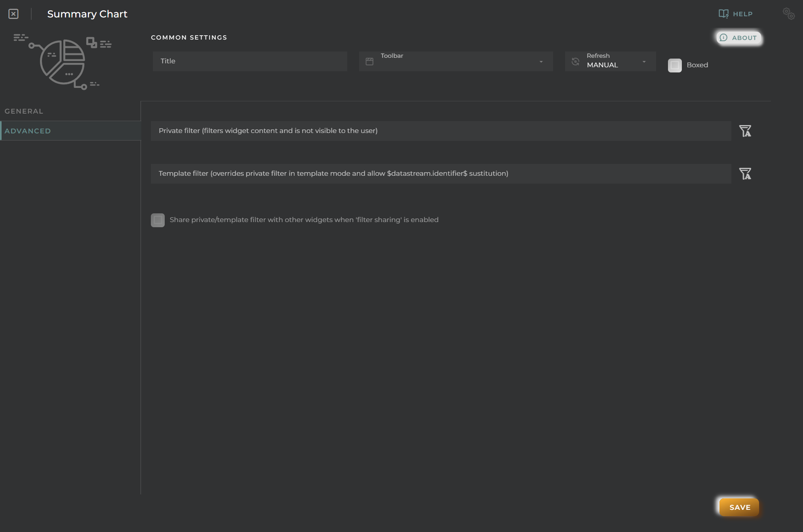This screenshot has width=803, height=532.
Task: Click the user/profile settings icon
Action: pos(789,13)
